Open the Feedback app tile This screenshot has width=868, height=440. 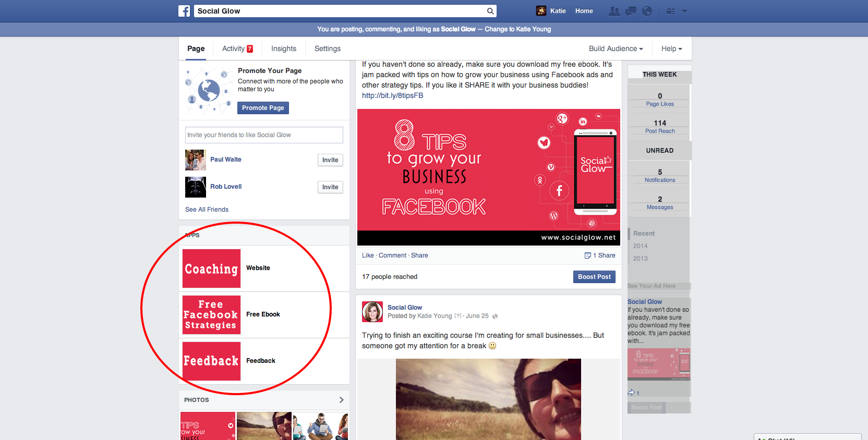(x=211, y=361)
